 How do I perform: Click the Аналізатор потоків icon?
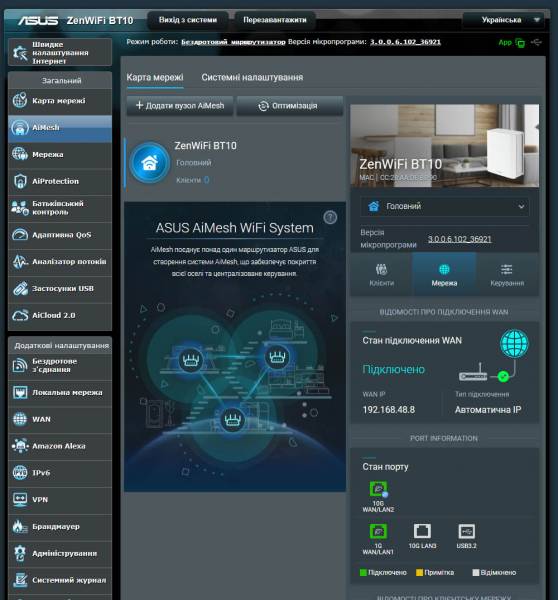(20, 262)
